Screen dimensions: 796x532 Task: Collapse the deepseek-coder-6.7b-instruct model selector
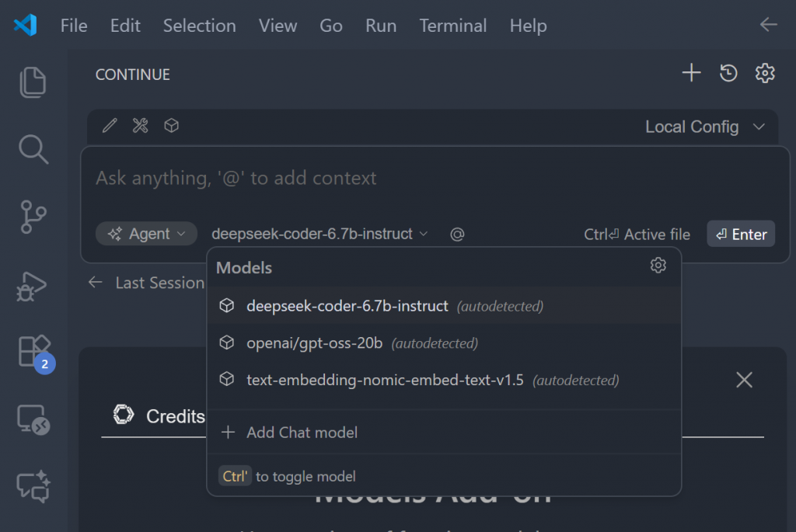coord(319,234)
